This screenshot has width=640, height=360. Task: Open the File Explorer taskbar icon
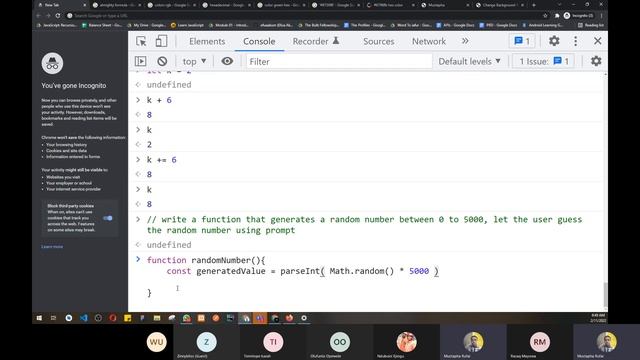157,318
